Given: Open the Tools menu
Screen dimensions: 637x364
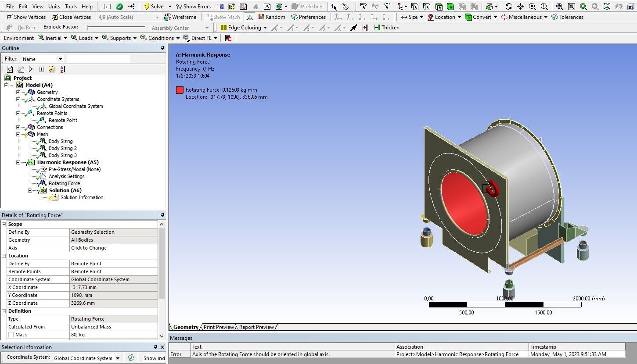Looking at the screenshot, I should [x=71, y=7].
